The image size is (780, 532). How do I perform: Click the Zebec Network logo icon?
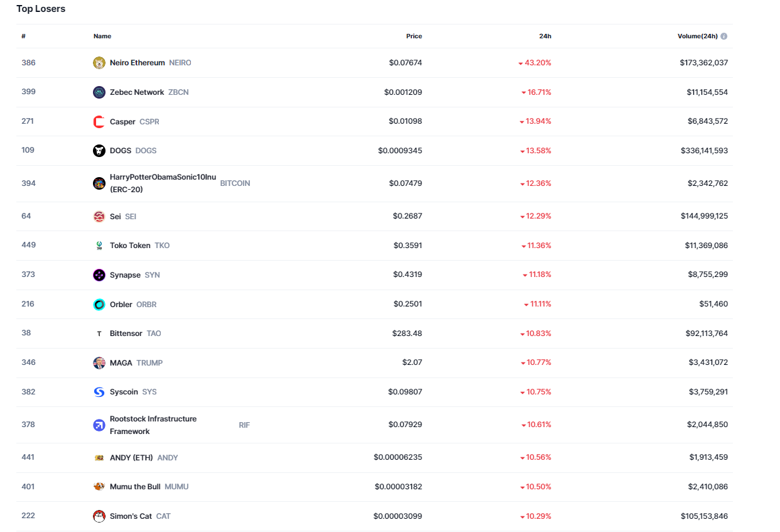click(x=99, y=92)
